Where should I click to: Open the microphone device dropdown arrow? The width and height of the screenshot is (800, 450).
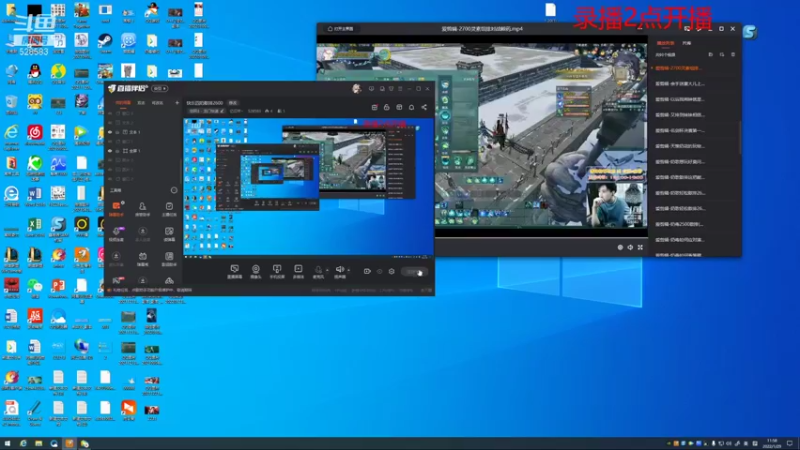click(x=327, y=270)
